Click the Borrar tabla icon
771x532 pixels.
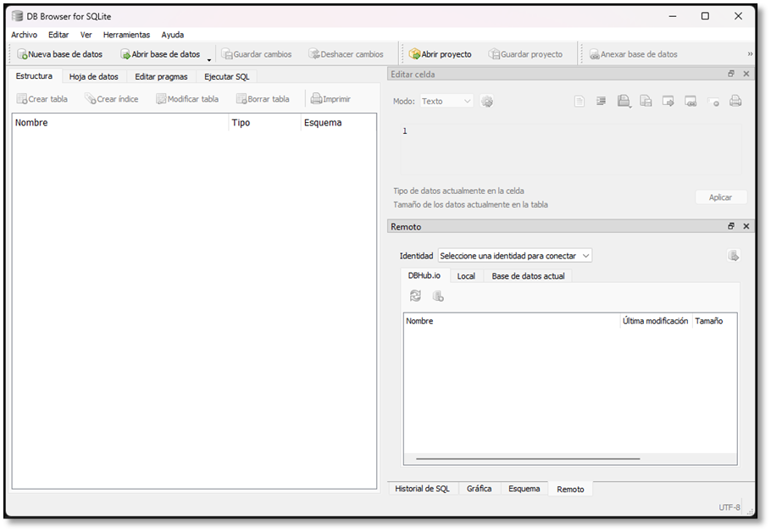point(241,99)
